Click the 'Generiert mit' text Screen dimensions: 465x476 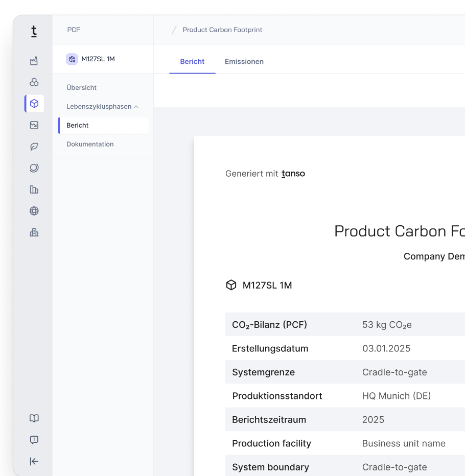[251, 174]
